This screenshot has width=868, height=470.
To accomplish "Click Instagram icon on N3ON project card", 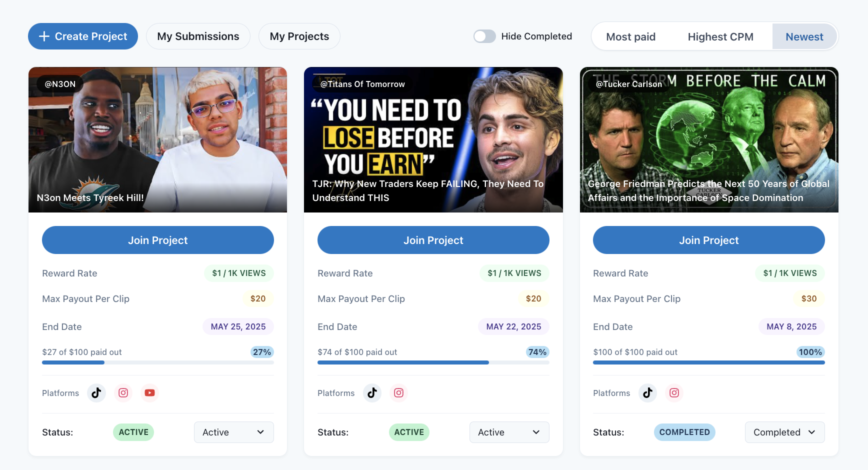I will (123, 393).
